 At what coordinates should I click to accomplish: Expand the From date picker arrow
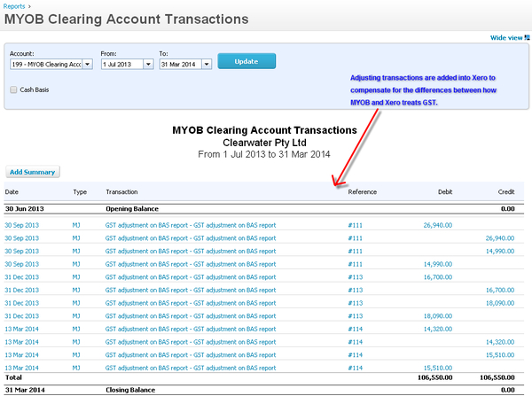coord(147,64)
